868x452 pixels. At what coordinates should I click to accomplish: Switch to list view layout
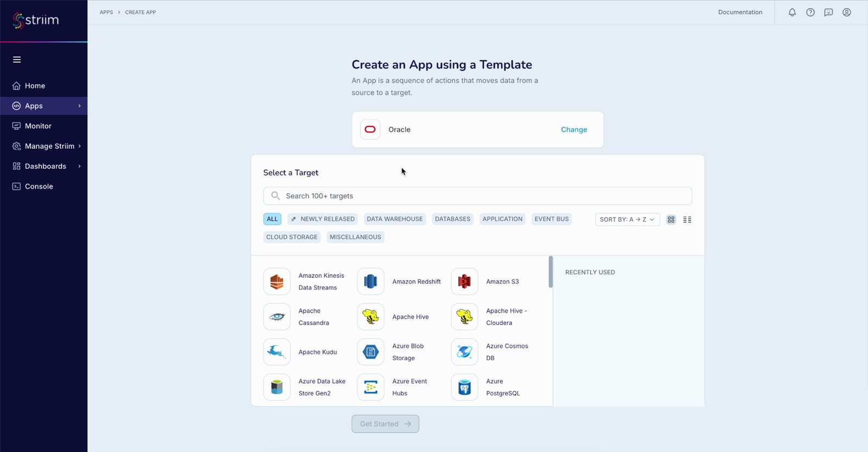687,220
